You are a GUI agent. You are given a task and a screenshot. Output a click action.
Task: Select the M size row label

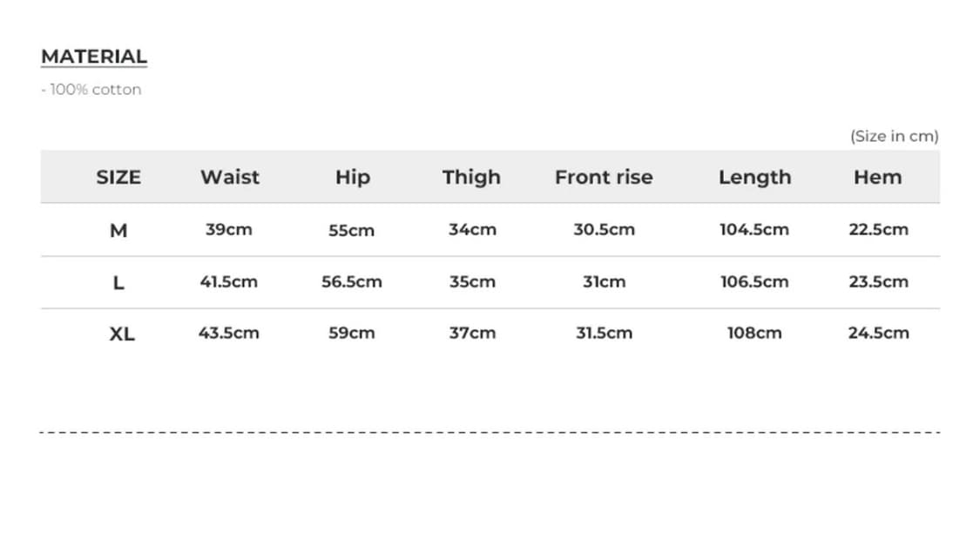tap(118, 231)
